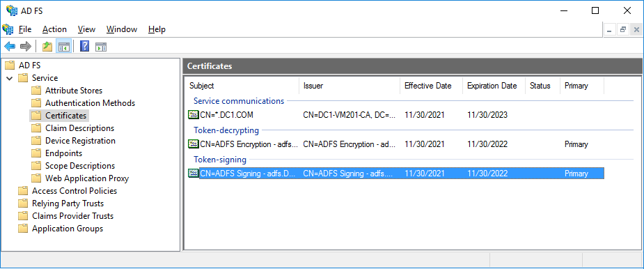Toggle Show/Hide Console Tree icon
Viewport: 644px width, 269px height.
click(63, 46)
